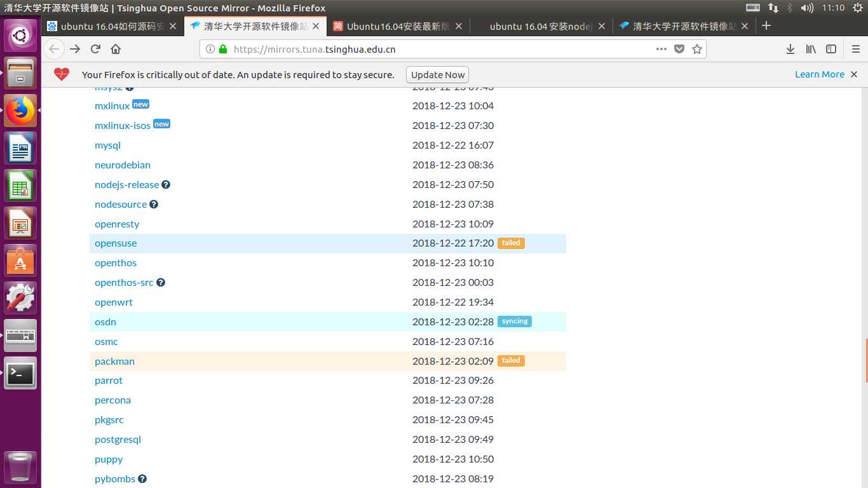Viewport: 868px width, 488px height.
Task: Close the active Tsinghua mirror tab
Action: [316, 26]
